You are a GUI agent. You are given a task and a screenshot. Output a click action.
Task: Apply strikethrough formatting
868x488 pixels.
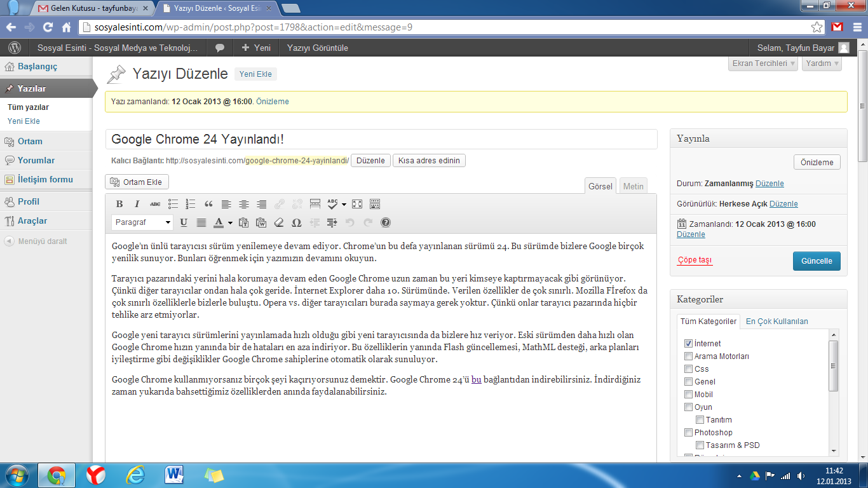(155, 204)
